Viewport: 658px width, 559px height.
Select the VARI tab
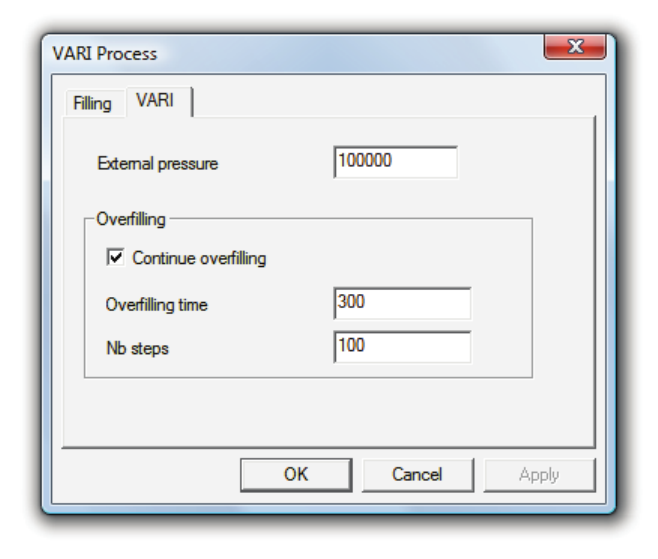tap(155, 101)
